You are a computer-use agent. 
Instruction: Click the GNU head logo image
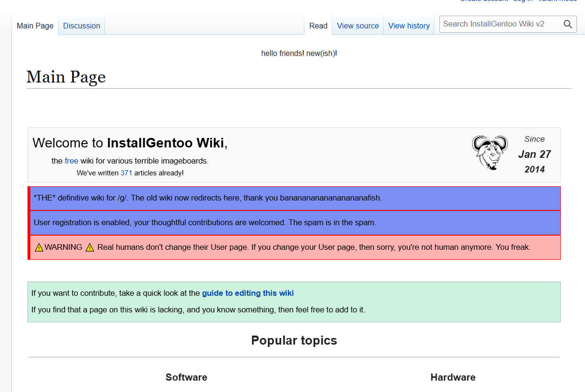(490, 153)
